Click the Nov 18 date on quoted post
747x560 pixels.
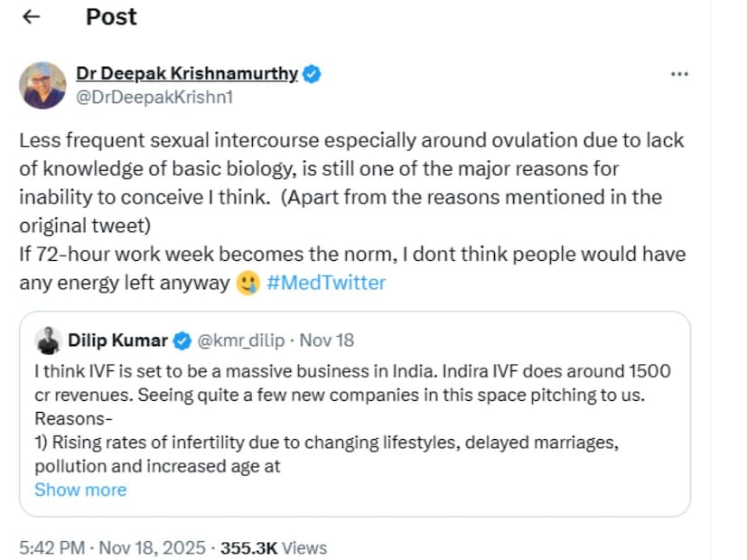[x=326, y=341]
